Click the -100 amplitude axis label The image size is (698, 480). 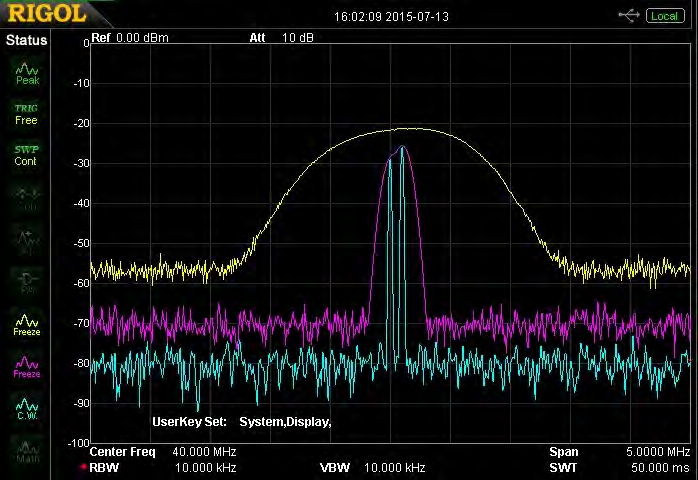point(79,443)
